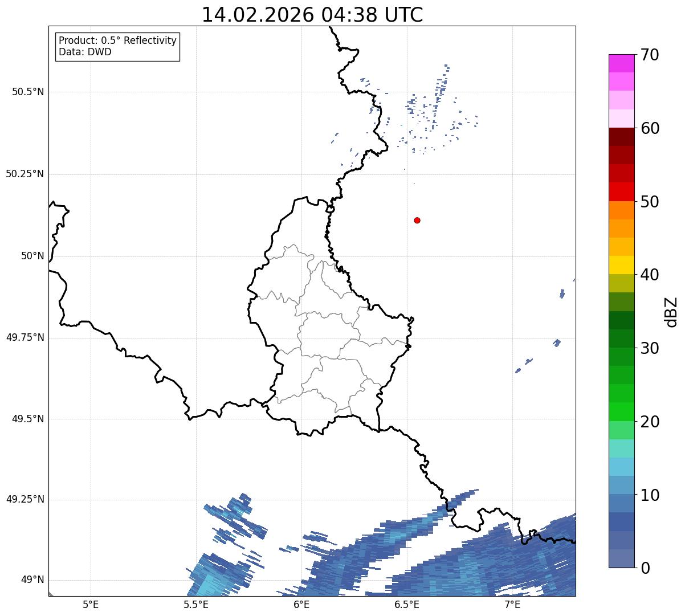Click the yellow colorbar segment just above 40
Image resolution: width=685 pixels, height=616 pixels.
pyautogui.click(x=621, y=265)
